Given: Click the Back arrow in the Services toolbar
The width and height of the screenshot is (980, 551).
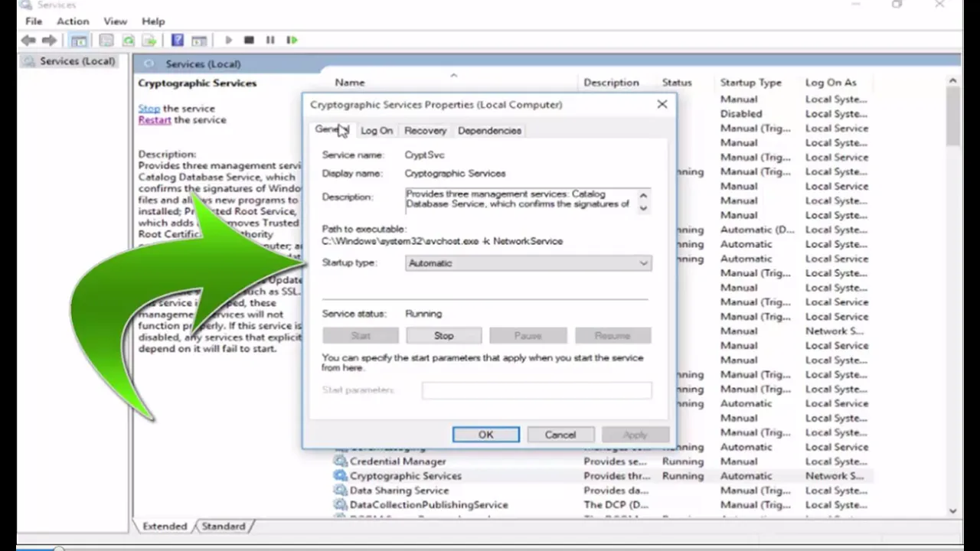Looking at the screenshot, I should (x=28, y=40).
